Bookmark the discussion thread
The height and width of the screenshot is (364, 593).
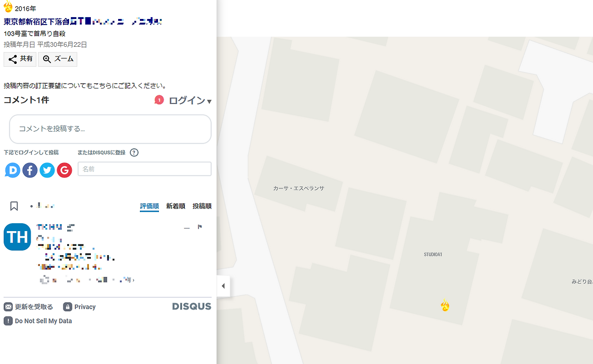(14, 206)
